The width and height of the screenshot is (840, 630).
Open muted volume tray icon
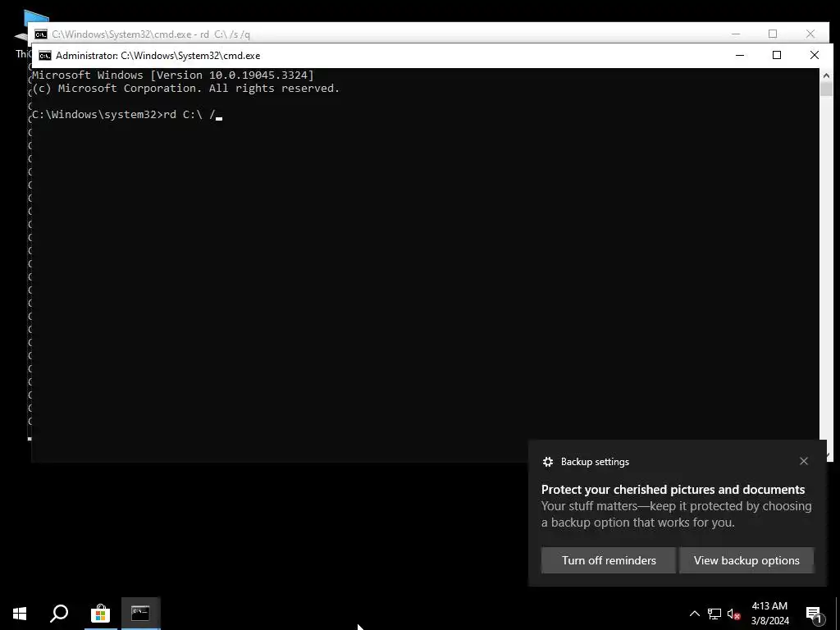pos(734,614)
